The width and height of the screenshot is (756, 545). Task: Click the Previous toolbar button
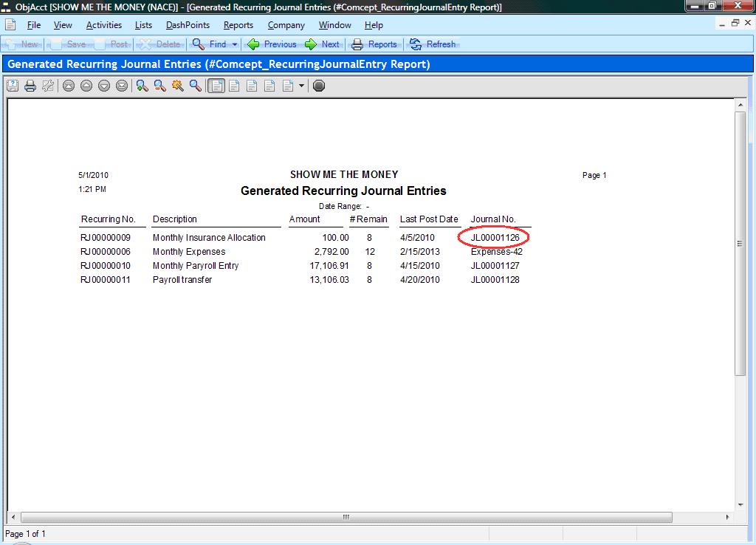pyautogui.click(x=272, y=44)
